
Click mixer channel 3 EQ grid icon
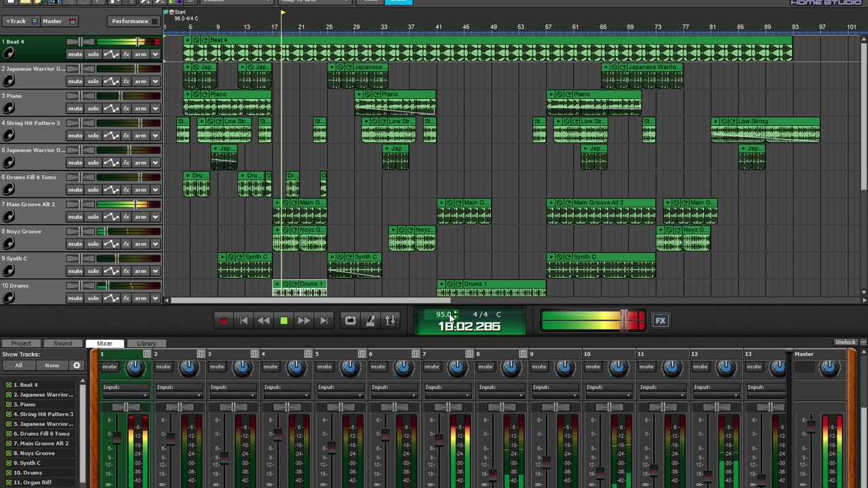(254, 354)
